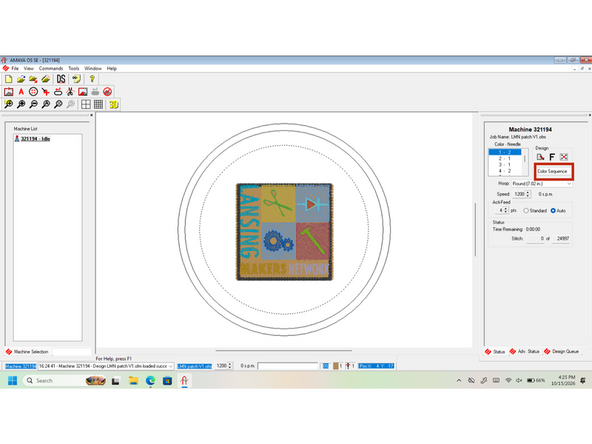Click the zoom out magnifier icon

33,104
